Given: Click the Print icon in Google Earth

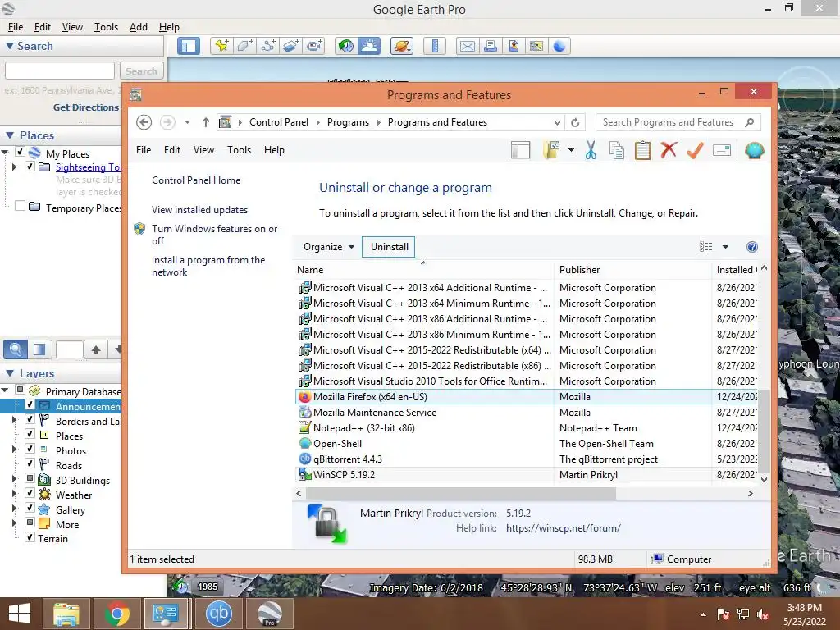Looking at the screenshot, I should point(491,46).
